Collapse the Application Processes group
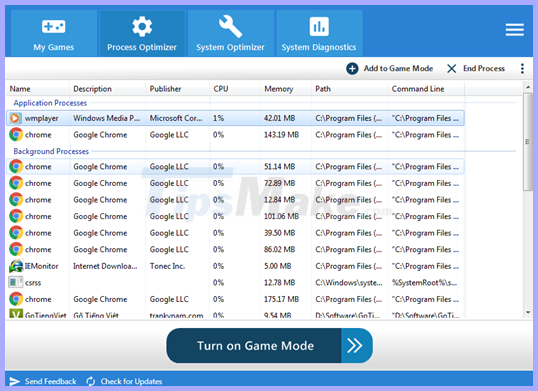 click(50, 103)
